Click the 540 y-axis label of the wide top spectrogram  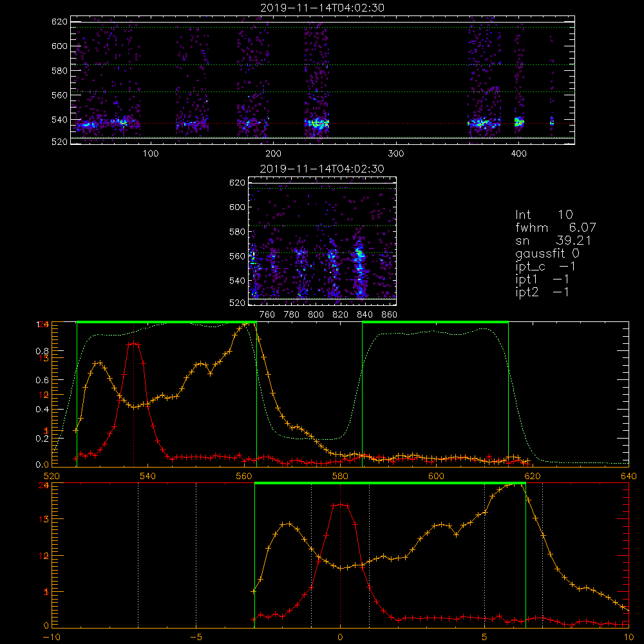tap(59, 120)
